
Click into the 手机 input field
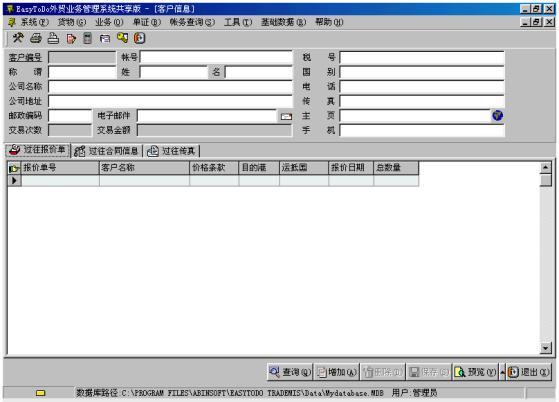pos(422,130)
